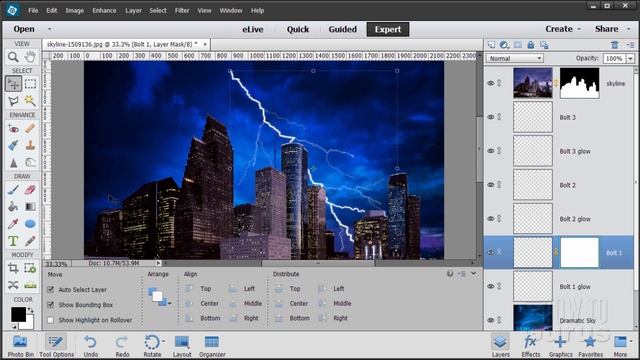Hide the skyline layer
Viewport: 640px width, 360px height.
[x=491, y=83]
